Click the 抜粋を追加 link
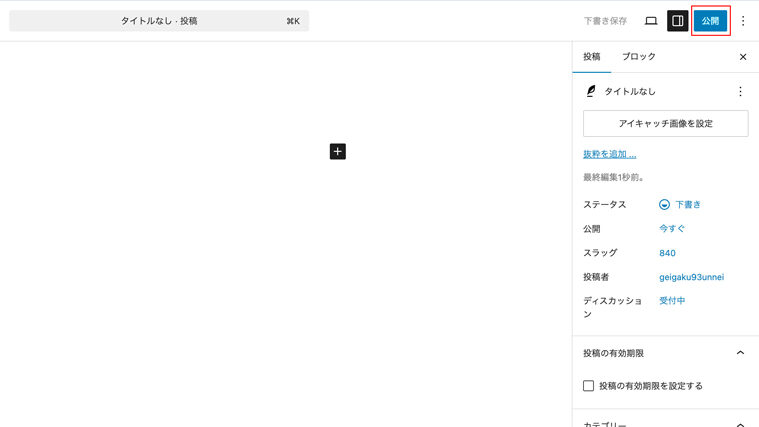 point(610,154)
